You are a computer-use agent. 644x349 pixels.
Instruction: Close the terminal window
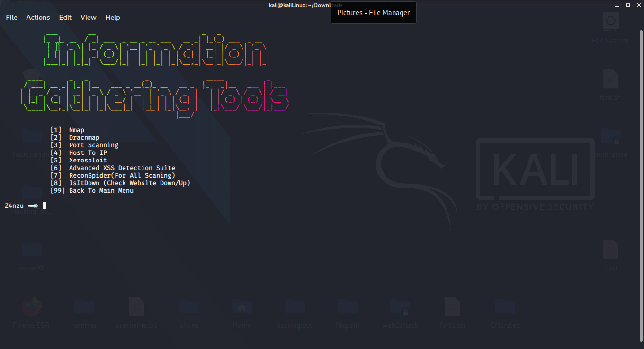click(638, 5)
